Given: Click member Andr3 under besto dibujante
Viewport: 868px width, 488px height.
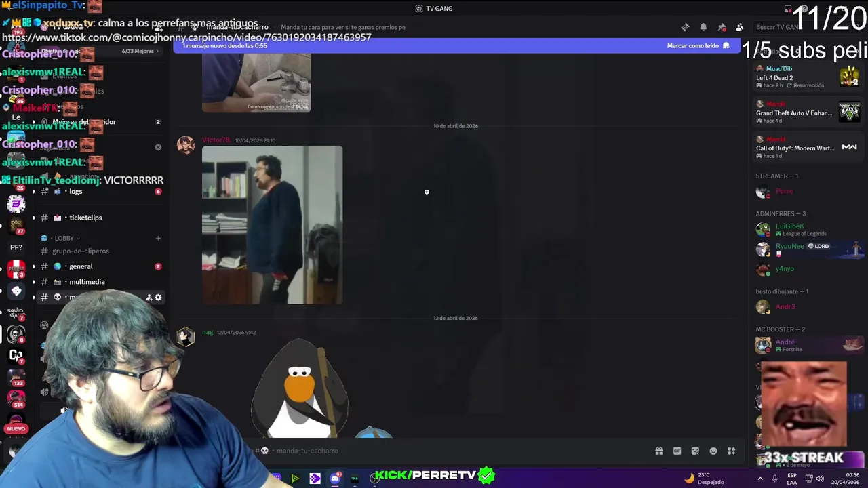Looking at the screenshot, I should pyautogui.click(x=807, y=307).
